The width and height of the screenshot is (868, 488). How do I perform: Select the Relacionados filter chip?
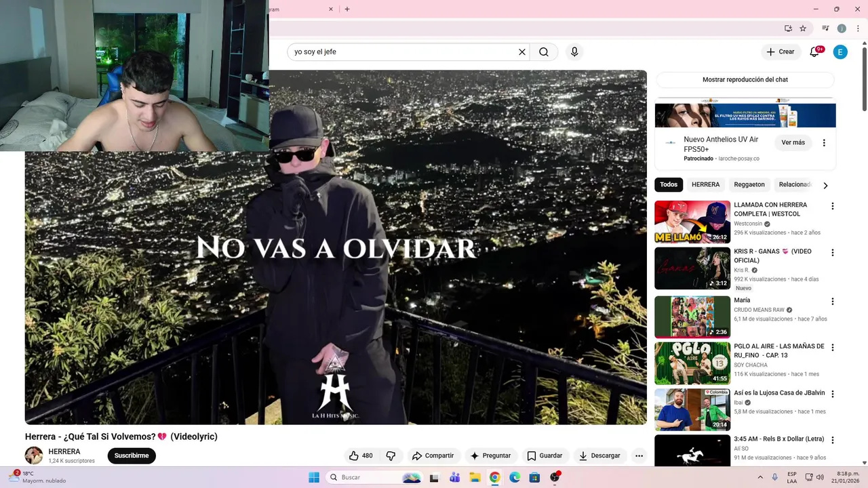point(795,184)
